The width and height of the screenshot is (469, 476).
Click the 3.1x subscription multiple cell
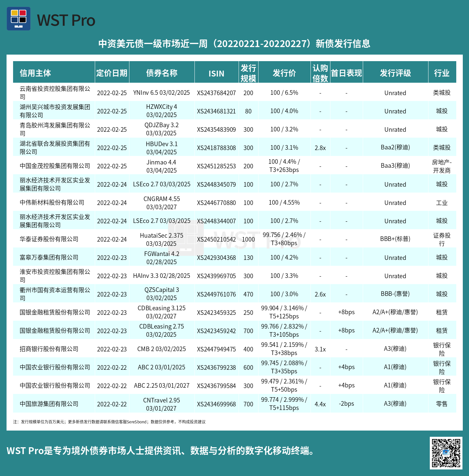[x=320, y=349]
